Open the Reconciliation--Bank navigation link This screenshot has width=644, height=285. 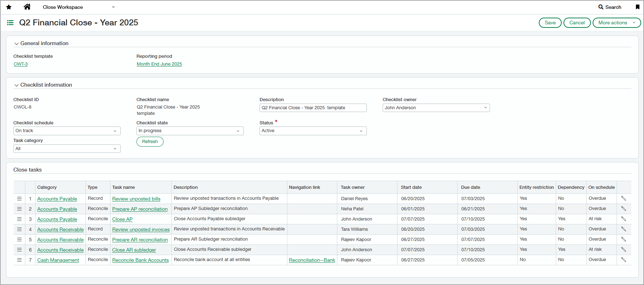click(312, 260)
